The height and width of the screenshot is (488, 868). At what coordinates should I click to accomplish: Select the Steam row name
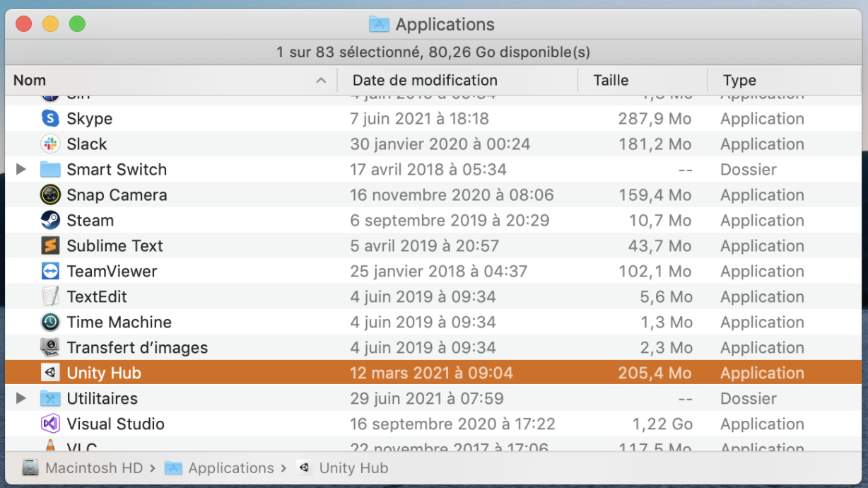(x=90, y=221)
